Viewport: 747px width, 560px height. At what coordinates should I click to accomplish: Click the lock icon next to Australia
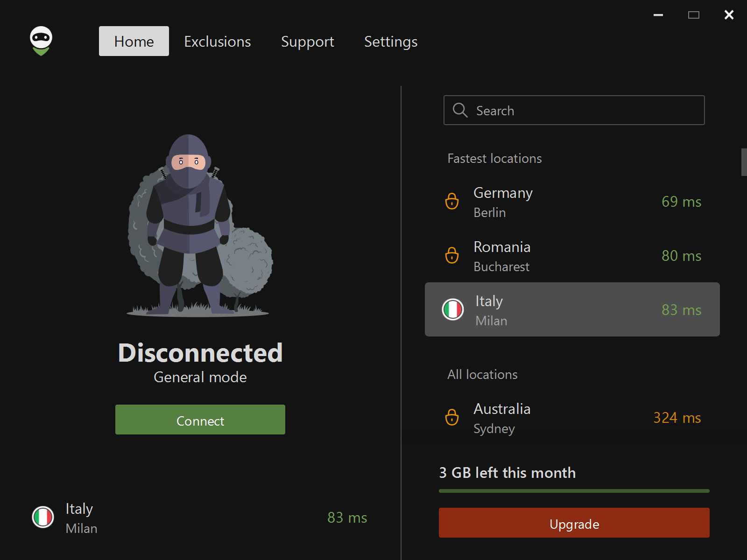coord(451,418)
